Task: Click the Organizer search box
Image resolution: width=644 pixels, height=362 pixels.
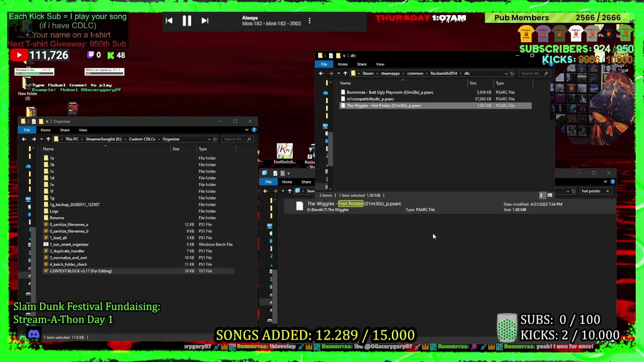Action: pos(237,139)
